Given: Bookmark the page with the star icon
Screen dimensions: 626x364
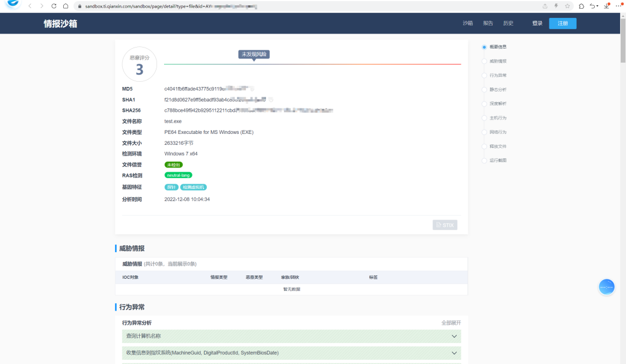Looking at the screenshot, I should [x=567, y=6].
